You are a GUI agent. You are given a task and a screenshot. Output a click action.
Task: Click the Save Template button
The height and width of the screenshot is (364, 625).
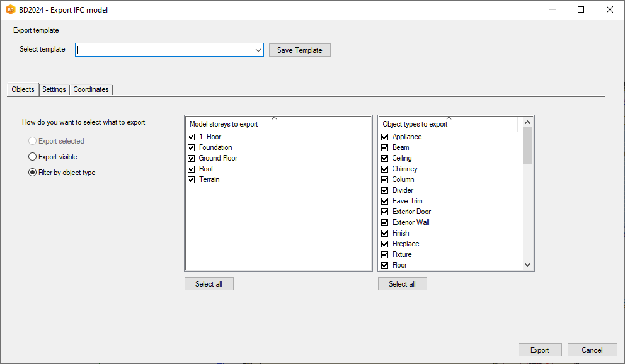pyautogui.click(x=299, y=50)
